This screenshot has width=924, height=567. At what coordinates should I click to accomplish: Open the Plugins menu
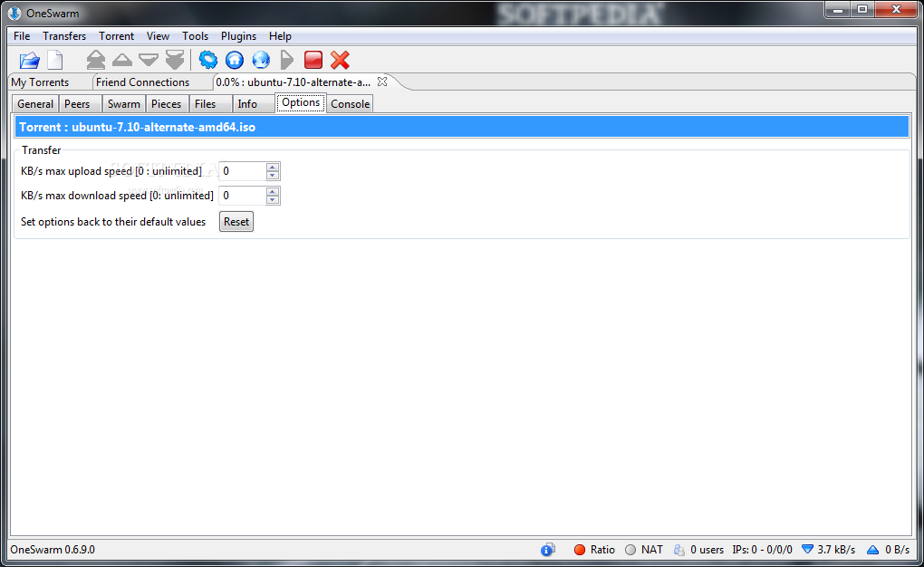tap(238, 36)
